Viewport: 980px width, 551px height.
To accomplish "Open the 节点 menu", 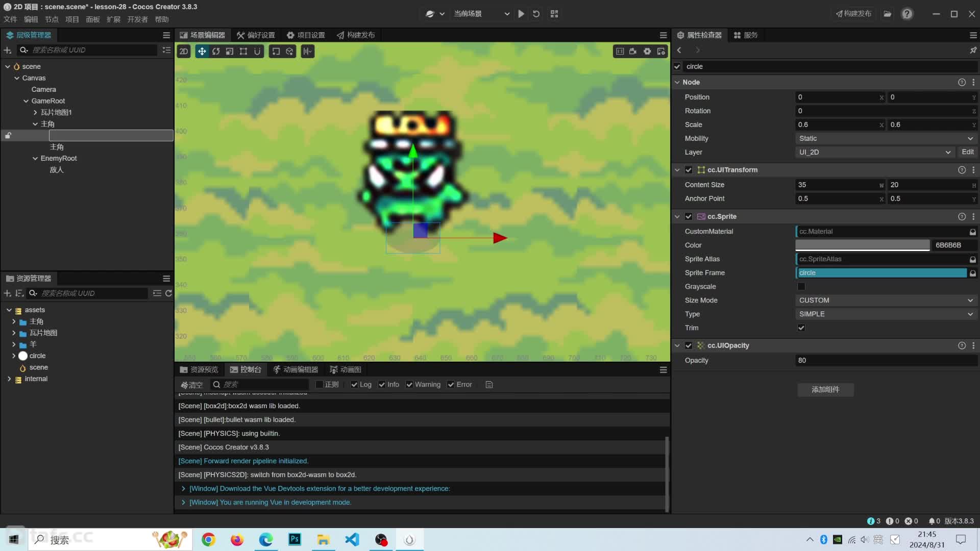I will click(52, 19).
